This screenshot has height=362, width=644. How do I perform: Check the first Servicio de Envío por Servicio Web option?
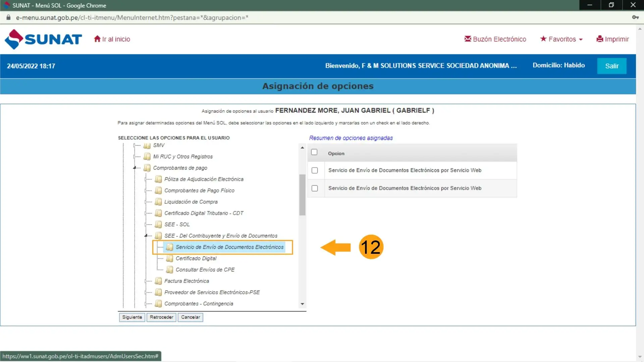click(315, 170)
